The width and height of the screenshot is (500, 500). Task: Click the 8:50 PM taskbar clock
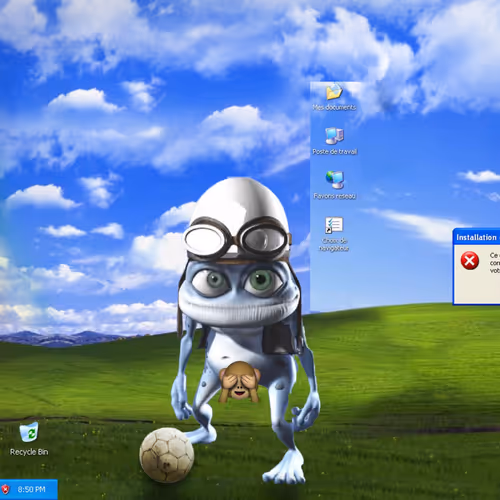pyautogui.click(x=31, y=489)
